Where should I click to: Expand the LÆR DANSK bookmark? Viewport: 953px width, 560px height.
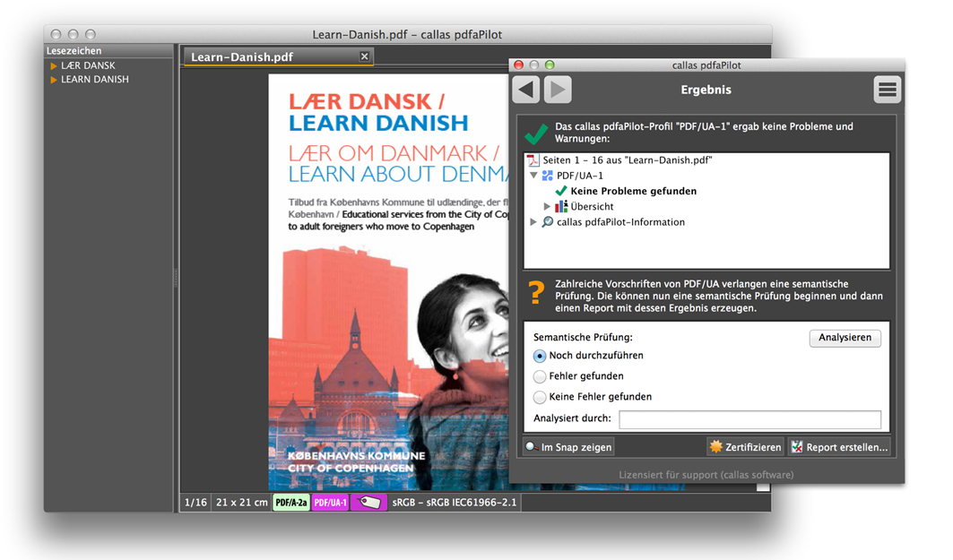[54, 66]
